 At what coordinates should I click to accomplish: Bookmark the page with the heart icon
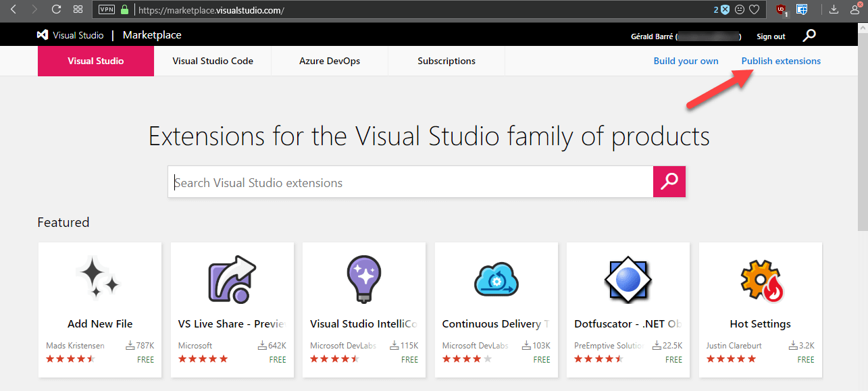tap(755, 9)
